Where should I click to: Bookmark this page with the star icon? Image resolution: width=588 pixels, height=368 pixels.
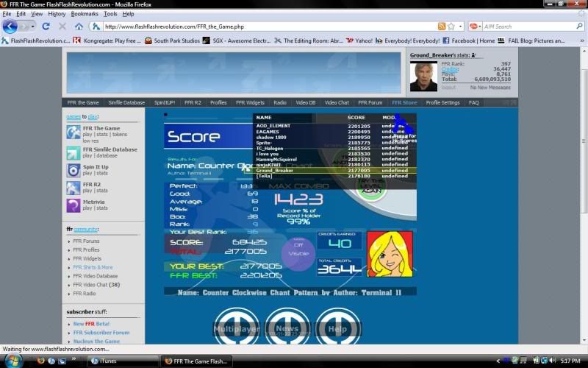pyautogui.click(x=451, y=26)
